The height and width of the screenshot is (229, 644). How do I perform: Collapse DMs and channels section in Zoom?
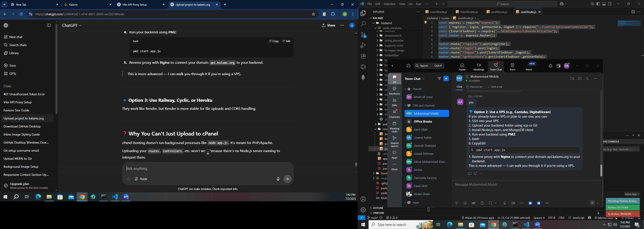[x=405, y=106]
